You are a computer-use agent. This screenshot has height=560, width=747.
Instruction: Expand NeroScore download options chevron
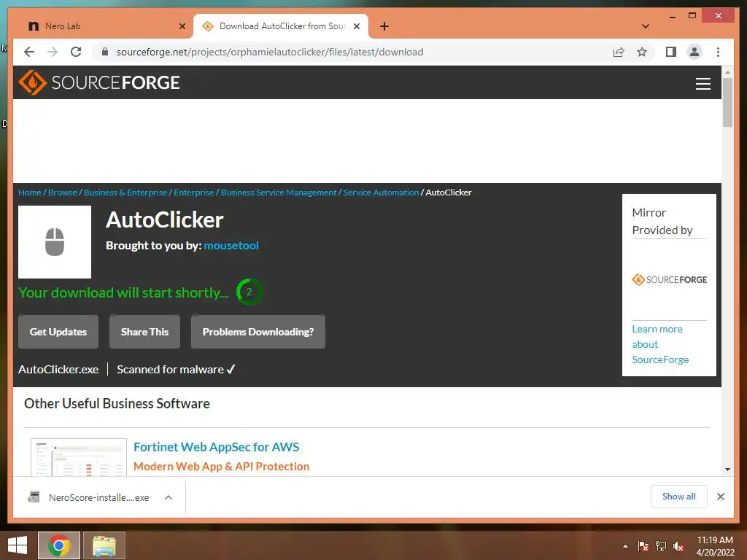click(x=169, y=497)
